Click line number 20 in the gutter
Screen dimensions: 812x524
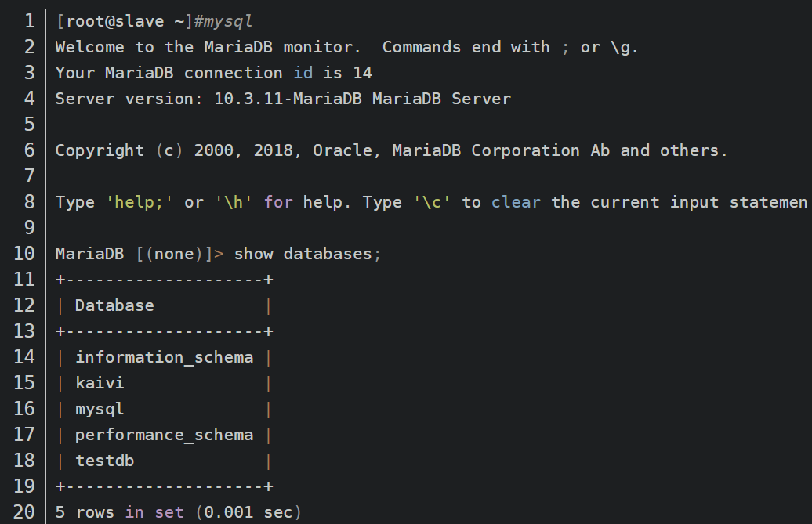(24, 512)
